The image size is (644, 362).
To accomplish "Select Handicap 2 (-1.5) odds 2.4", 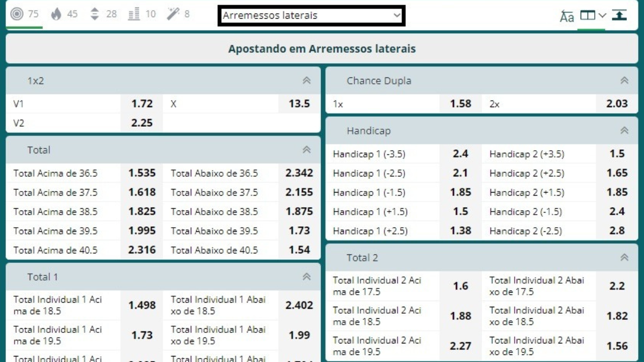I will click(617, 211).
